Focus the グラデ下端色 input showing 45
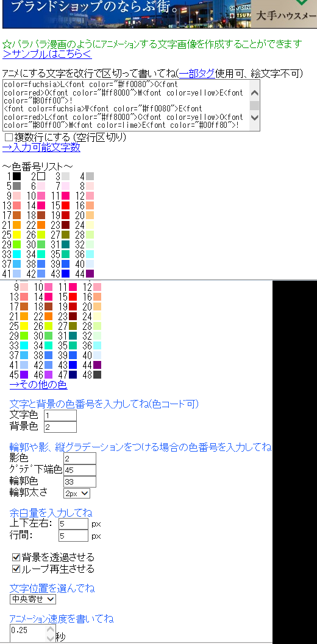The width and height of the screenshot is (317, 644). point(80,471)
